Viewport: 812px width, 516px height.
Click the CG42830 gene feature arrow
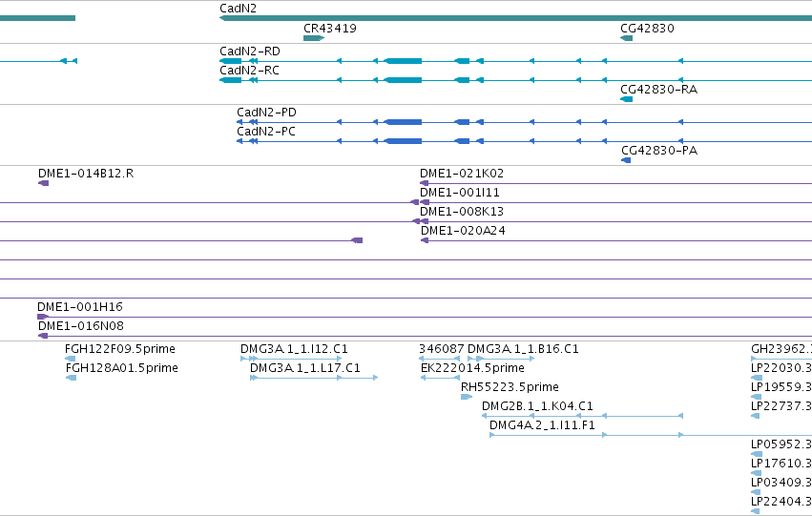pos(627,38)
